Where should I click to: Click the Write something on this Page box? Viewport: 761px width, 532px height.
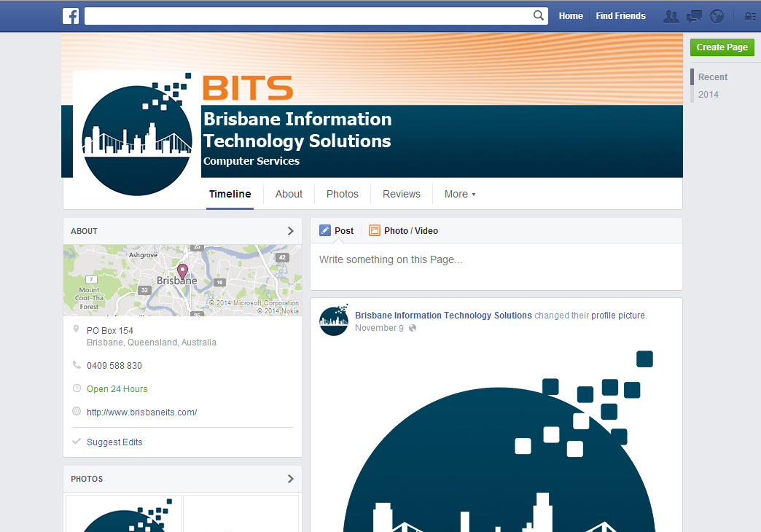[x=496, y=266]
